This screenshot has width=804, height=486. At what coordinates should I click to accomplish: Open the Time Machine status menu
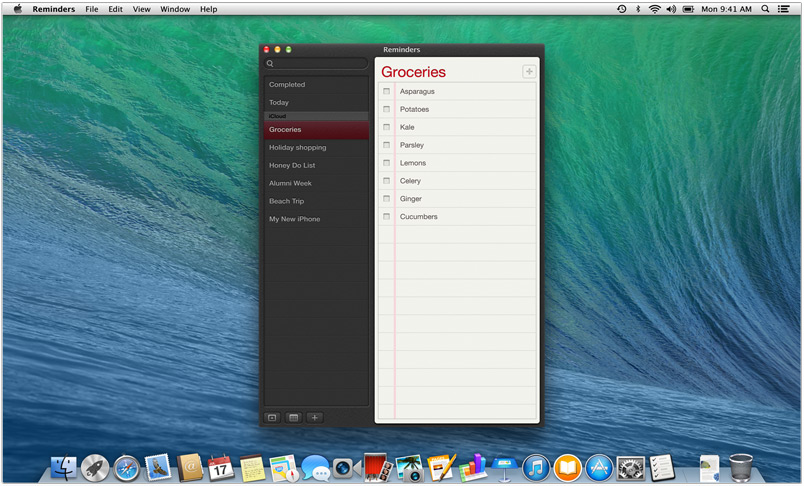point(621,9)
